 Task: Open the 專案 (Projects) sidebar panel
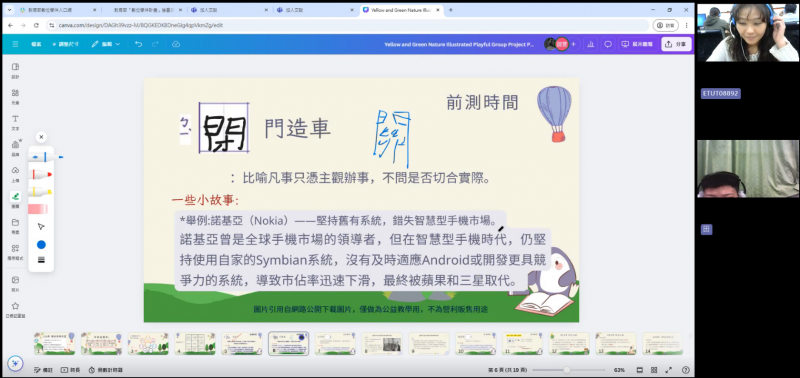tap(15, 226)
